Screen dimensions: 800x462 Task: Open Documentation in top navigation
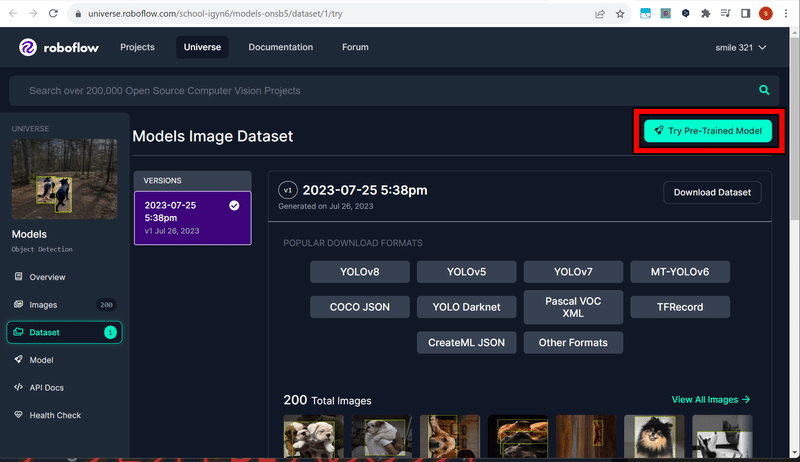coord(281,47)
